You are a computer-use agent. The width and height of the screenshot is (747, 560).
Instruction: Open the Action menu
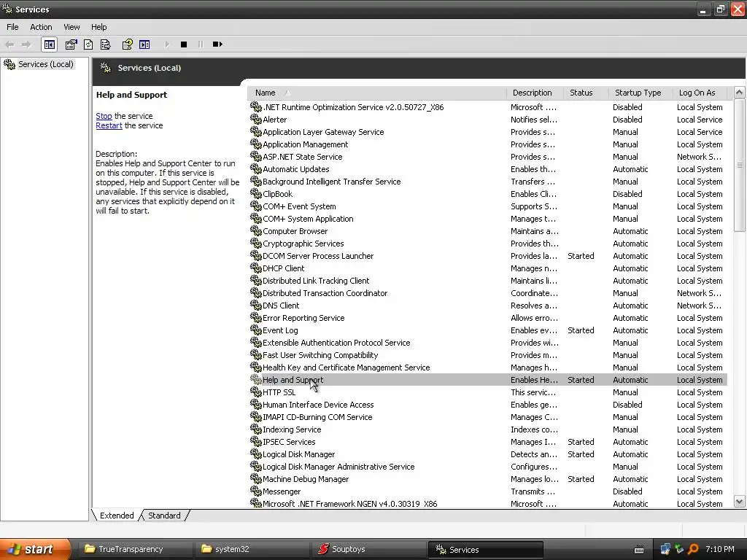tap(41, 27)
